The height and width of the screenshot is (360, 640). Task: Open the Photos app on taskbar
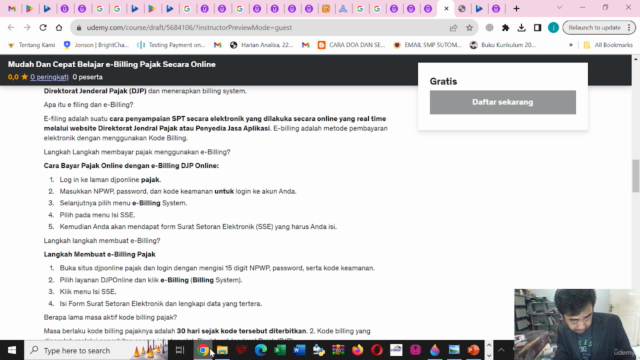(454, 350)
